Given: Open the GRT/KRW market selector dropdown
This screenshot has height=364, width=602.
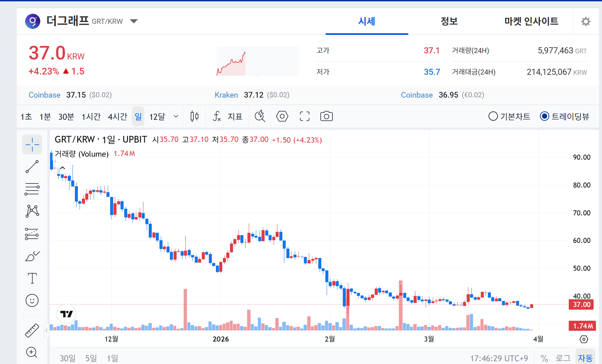Looking at the screenshot, I should tap(134, 21).
